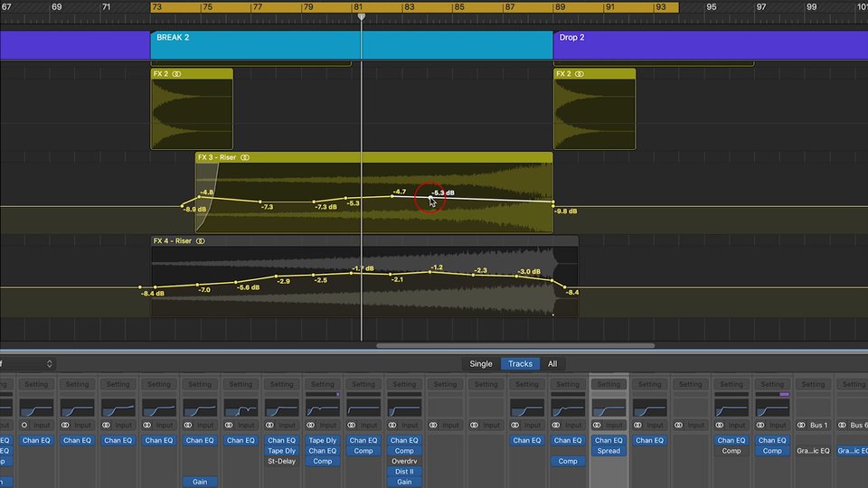
Task: Click the horizontal scrollbar below the tracks
Action: pos(515,346)
